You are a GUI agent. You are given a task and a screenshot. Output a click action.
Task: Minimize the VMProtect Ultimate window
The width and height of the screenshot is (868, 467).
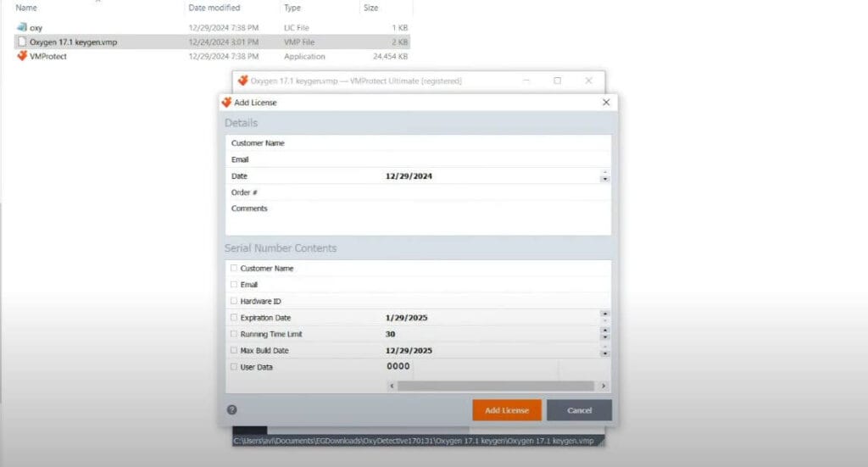click(x=526, y=81)
